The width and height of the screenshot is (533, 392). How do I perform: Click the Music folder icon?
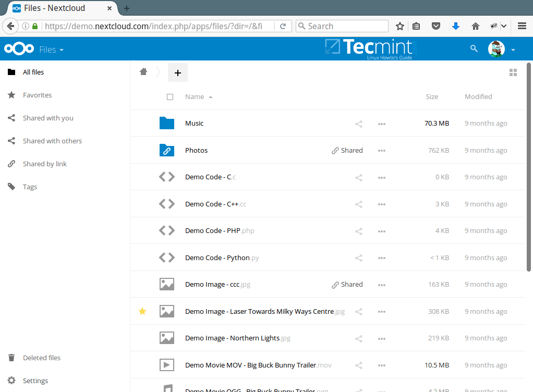(x=167, y=123)
